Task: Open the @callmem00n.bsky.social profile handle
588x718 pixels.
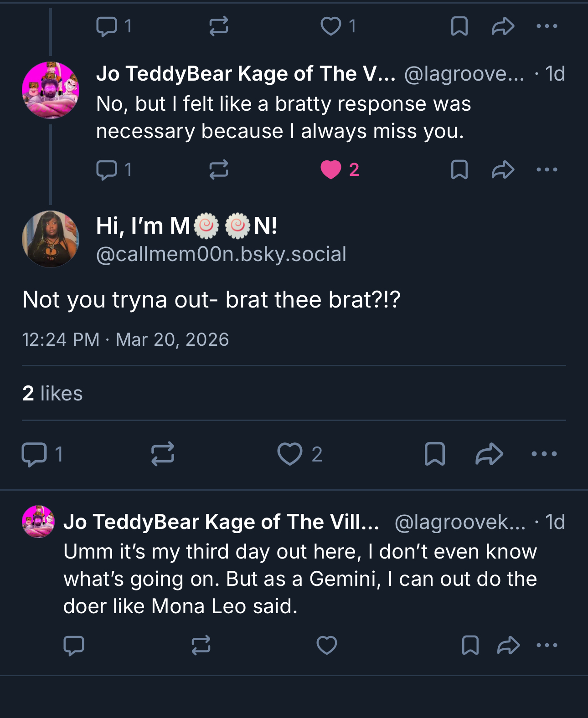Action: (221, 254)
